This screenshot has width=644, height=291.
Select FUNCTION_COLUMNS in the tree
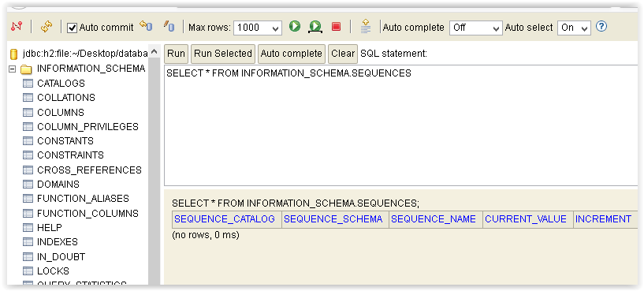88,213
